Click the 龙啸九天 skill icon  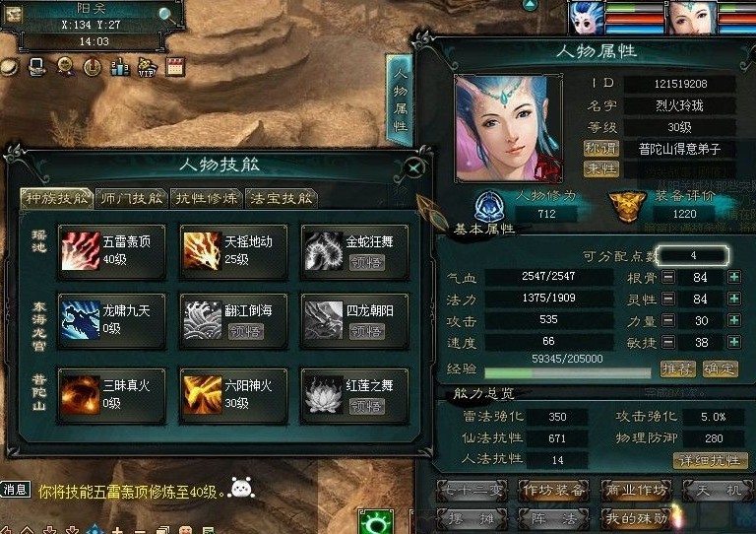[81, 320]
